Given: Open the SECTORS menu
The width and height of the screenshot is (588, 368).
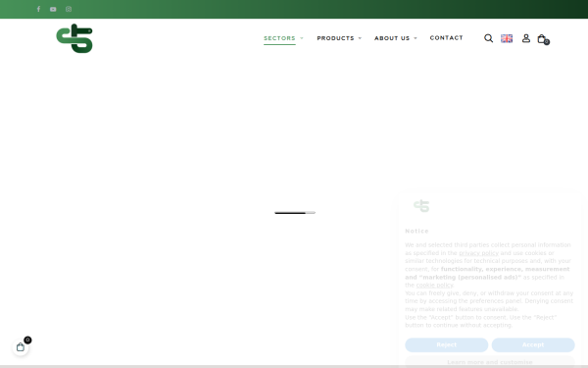Looking at the screenshot, I should (x=279, y=38).
